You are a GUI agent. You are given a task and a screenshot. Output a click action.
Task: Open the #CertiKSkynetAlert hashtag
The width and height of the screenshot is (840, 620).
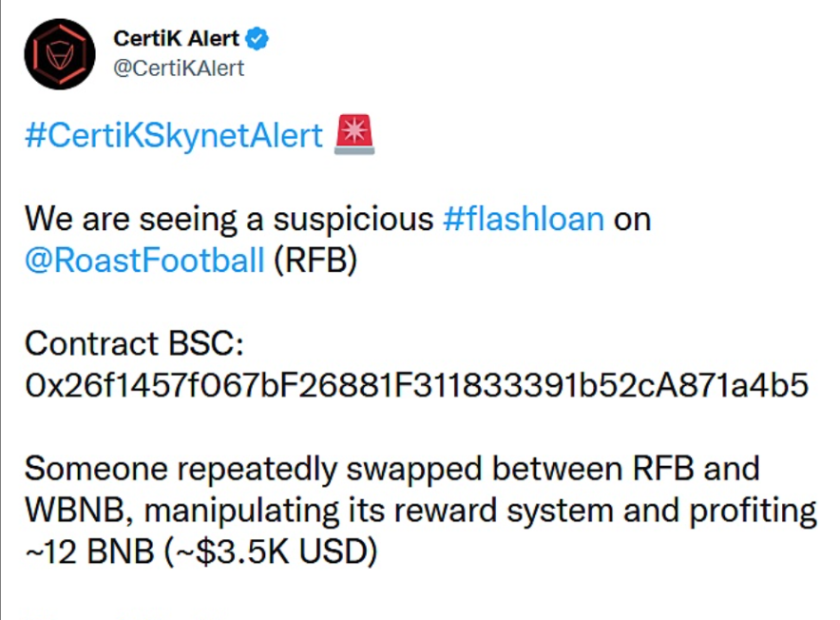tap(174, 136)
